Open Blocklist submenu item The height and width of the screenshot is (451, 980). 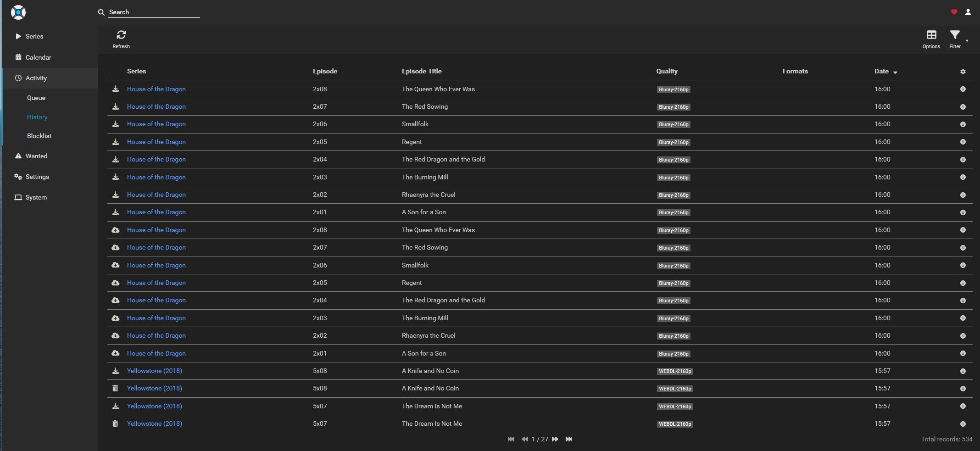pyautogui.click(x=39, y=136)
